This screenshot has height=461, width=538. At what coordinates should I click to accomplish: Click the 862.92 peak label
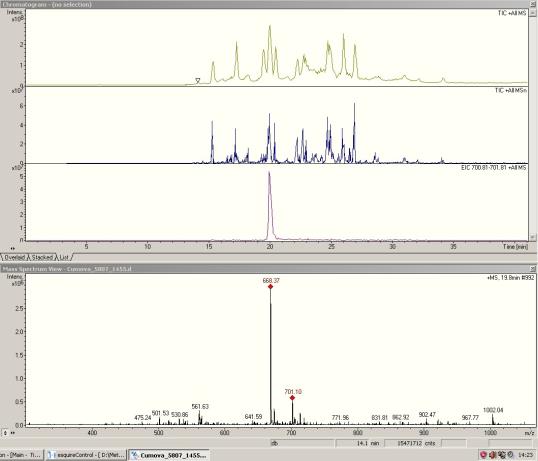point(401,417)
